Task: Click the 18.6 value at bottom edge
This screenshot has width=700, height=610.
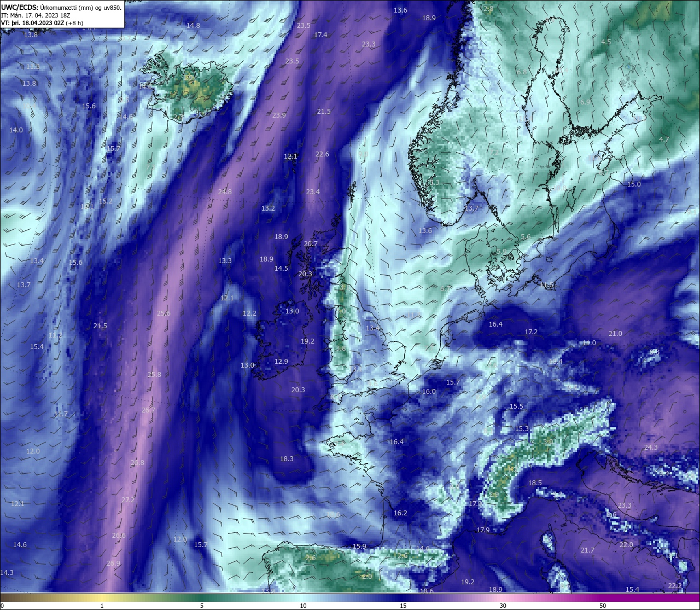Action: coord(427,591)
